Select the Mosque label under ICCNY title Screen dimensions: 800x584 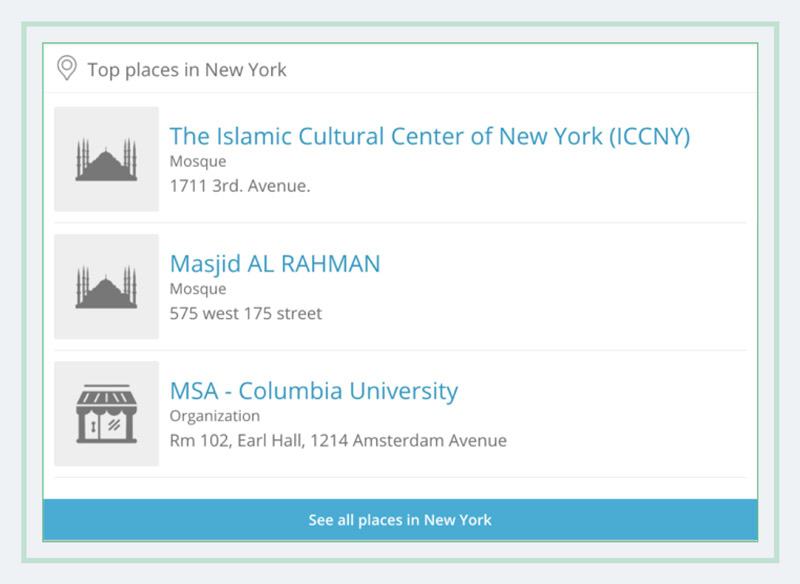click(x=198, y=161)
